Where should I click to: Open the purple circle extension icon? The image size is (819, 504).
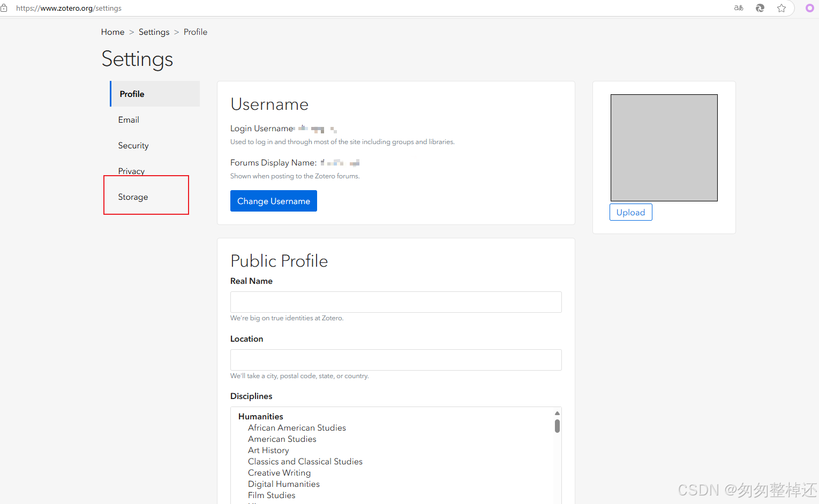810,8
